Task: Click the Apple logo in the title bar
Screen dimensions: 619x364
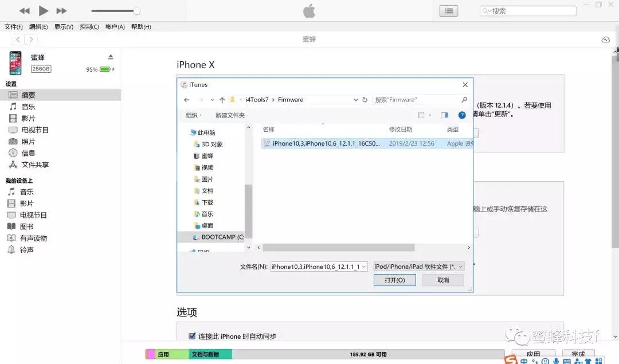Action: coord(309,10)
